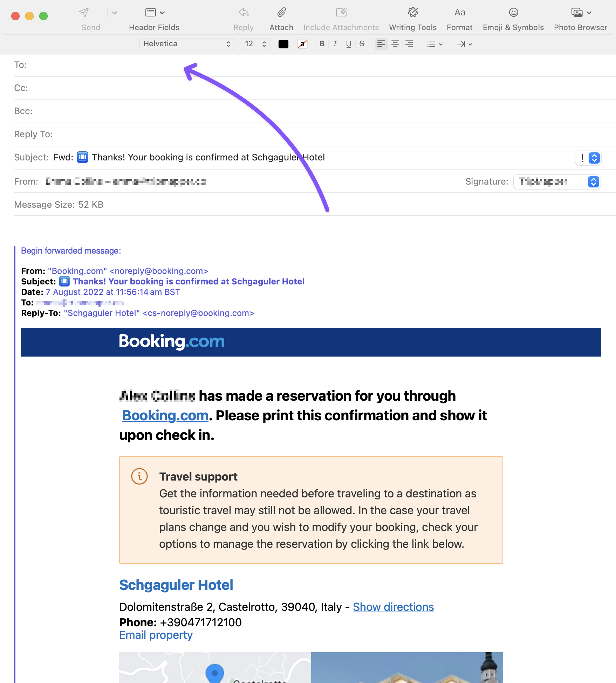The width and height of the screenshot is (616, 683).
Task: Open Writing Tools
Action: (x=413, y=13)
